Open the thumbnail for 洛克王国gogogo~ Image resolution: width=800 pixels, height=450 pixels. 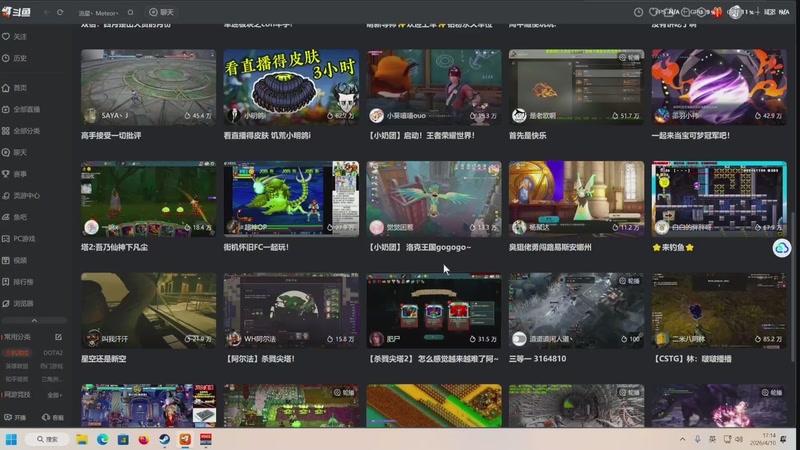[434, 199]
